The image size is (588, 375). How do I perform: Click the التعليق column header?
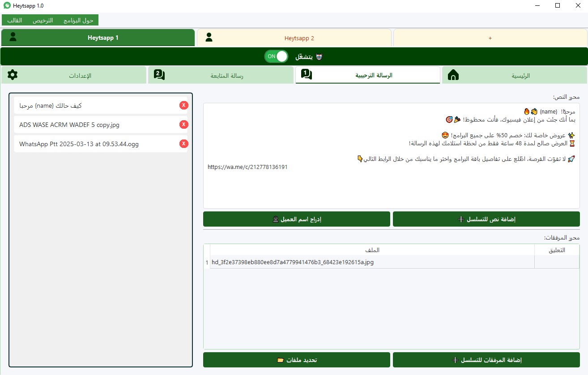(x=557, y=250)
